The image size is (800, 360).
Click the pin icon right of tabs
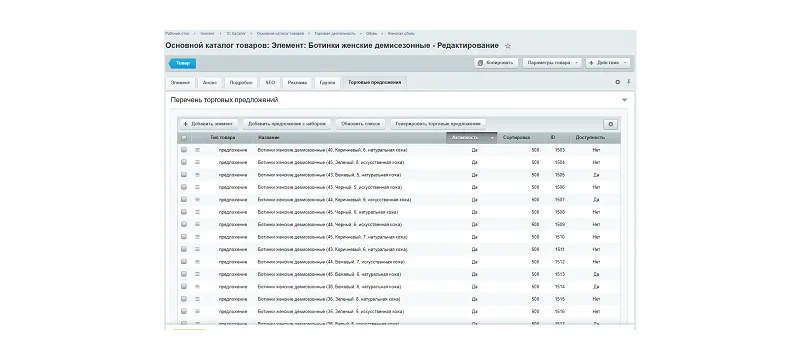tap(629, 82)
